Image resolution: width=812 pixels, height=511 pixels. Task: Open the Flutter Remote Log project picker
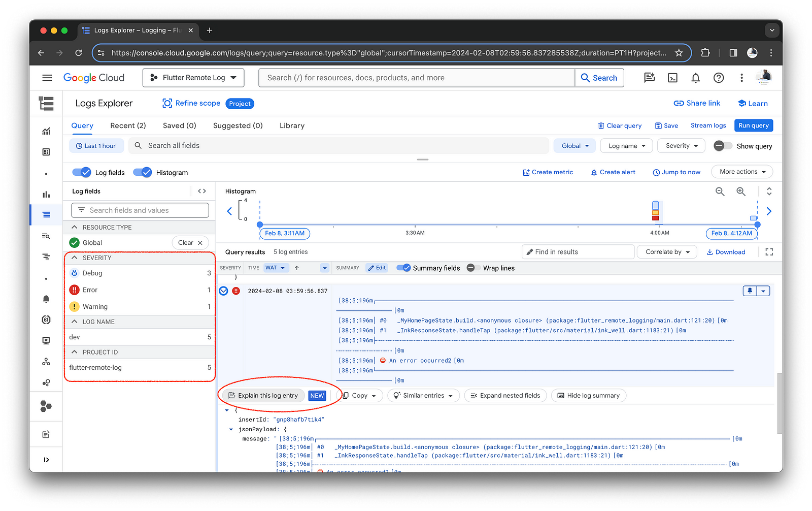click(x=193, y=78)
